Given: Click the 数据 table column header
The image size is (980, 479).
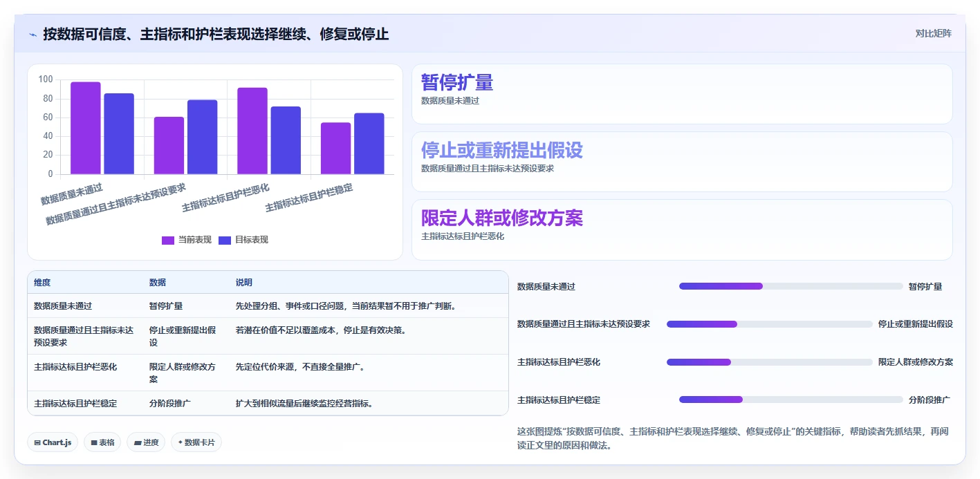Looking at the screenshot, I should pyautogui.click(x=158, y=283).
